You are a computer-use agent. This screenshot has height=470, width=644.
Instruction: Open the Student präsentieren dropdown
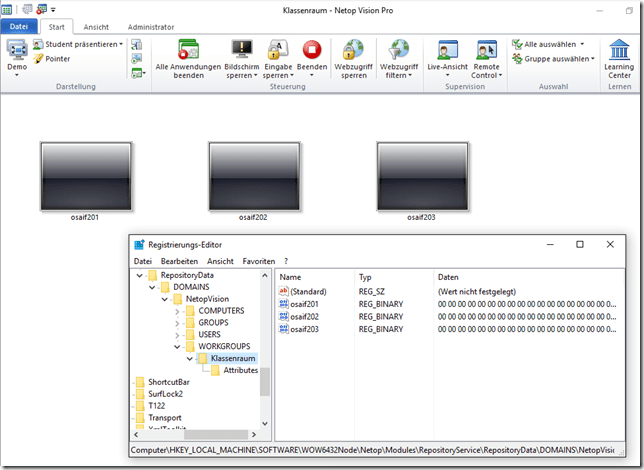pos(78,44)
